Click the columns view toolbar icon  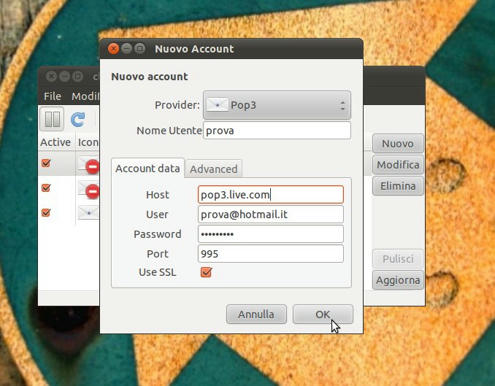tap(52, 119)
